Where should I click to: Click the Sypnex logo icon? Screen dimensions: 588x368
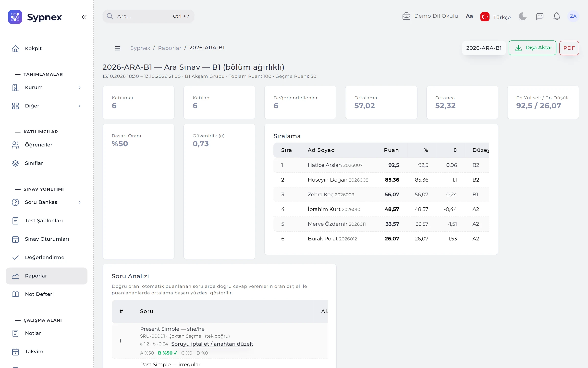tap(15, 17)
